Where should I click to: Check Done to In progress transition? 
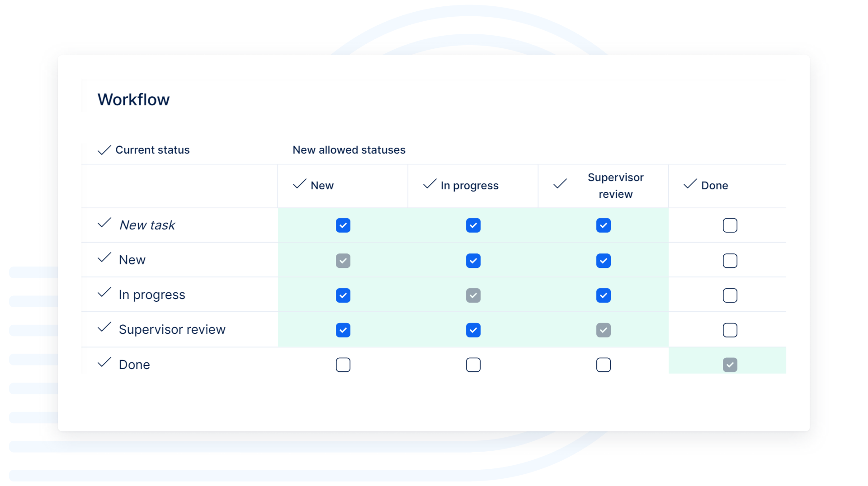(473, 365)
